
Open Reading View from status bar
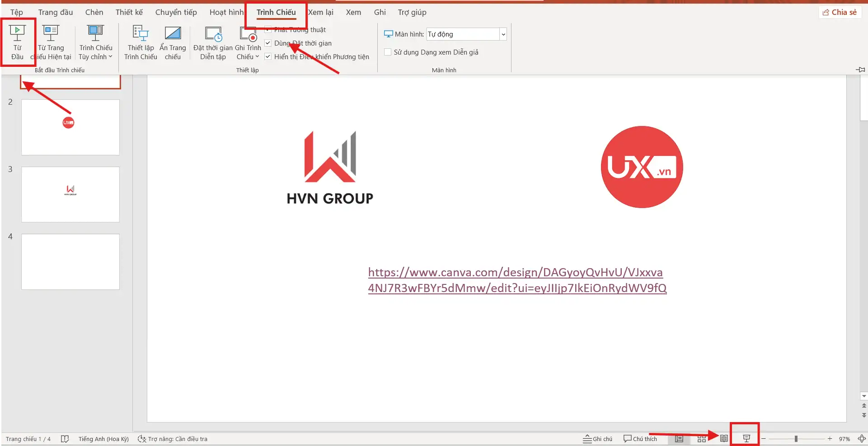tap(723, 438)
